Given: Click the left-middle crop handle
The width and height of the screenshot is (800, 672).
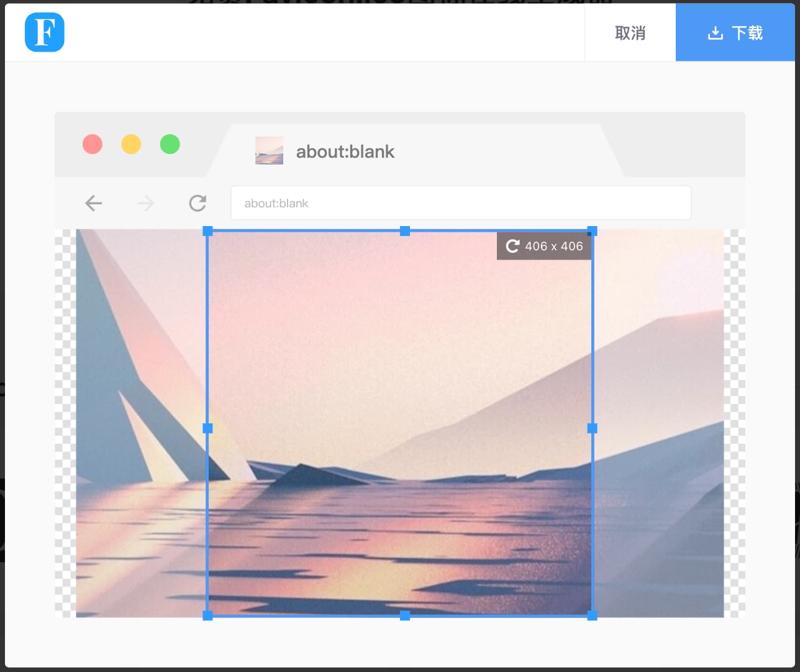Looking at the screenshot, I should (208, 428).
